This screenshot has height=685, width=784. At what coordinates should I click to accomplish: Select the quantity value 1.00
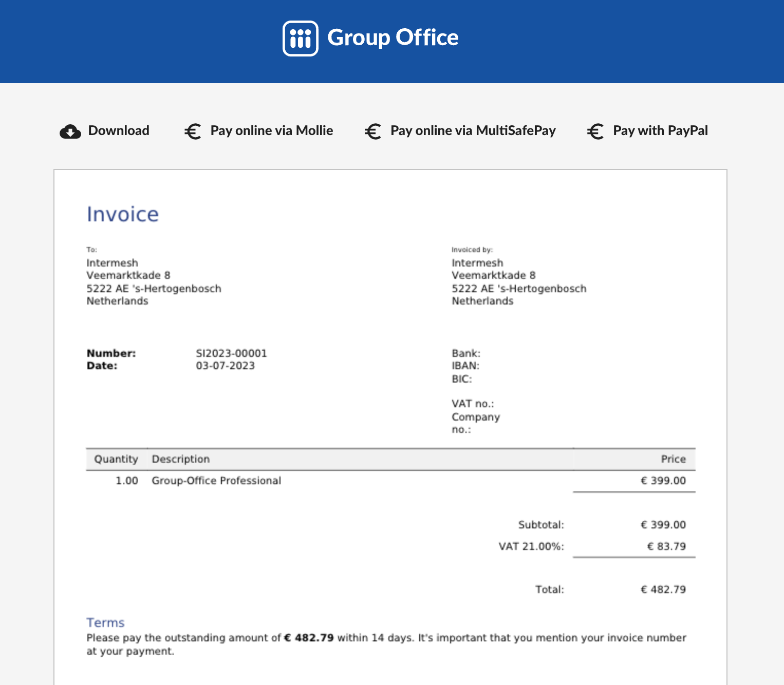(127, 481)
